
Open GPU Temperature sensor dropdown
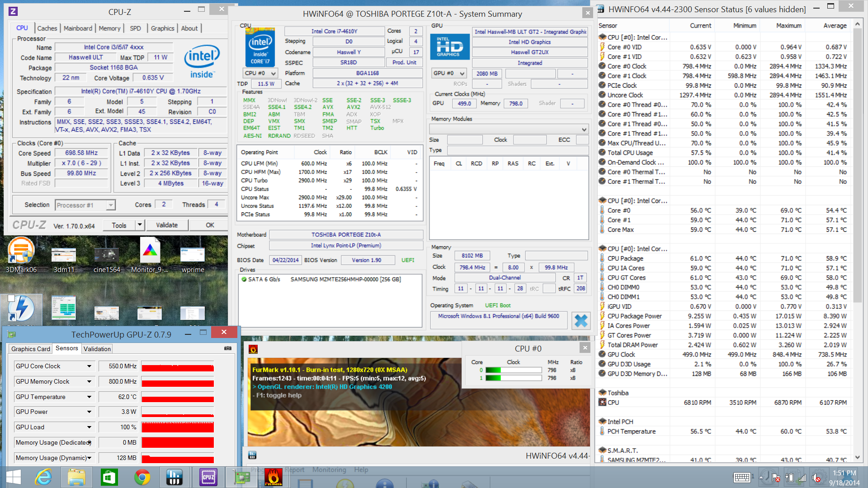click(x=89, y=397)
